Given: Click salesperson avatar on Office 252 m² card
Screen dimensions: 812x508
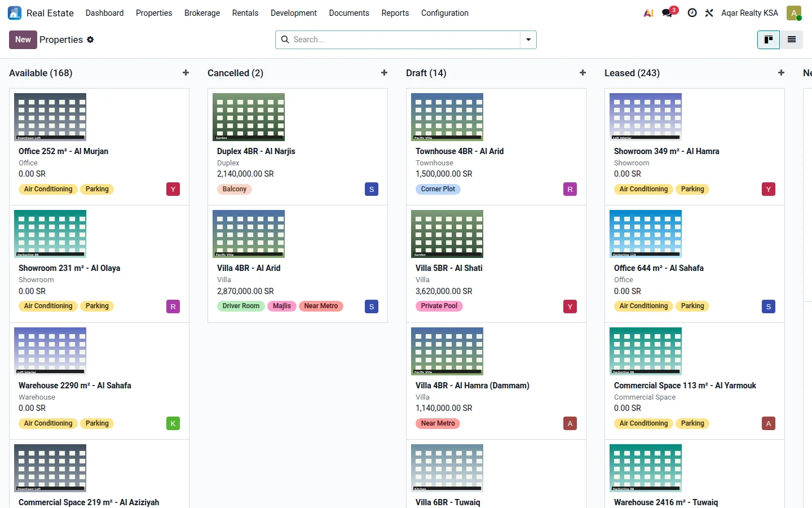Looking at the screenshot, I should pos(173,189).
